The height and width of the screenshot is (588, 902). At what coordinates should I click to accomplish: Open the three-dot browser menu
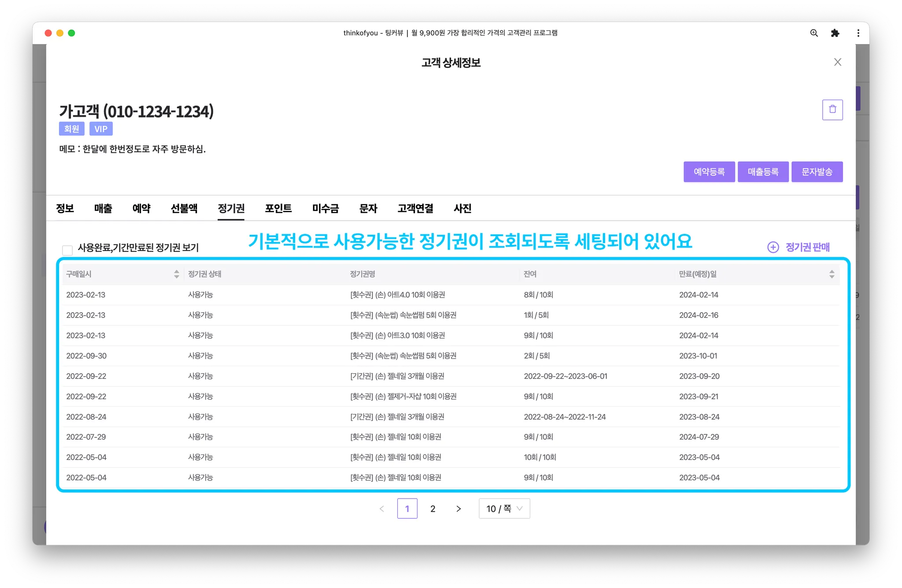(x=858, y=33)
